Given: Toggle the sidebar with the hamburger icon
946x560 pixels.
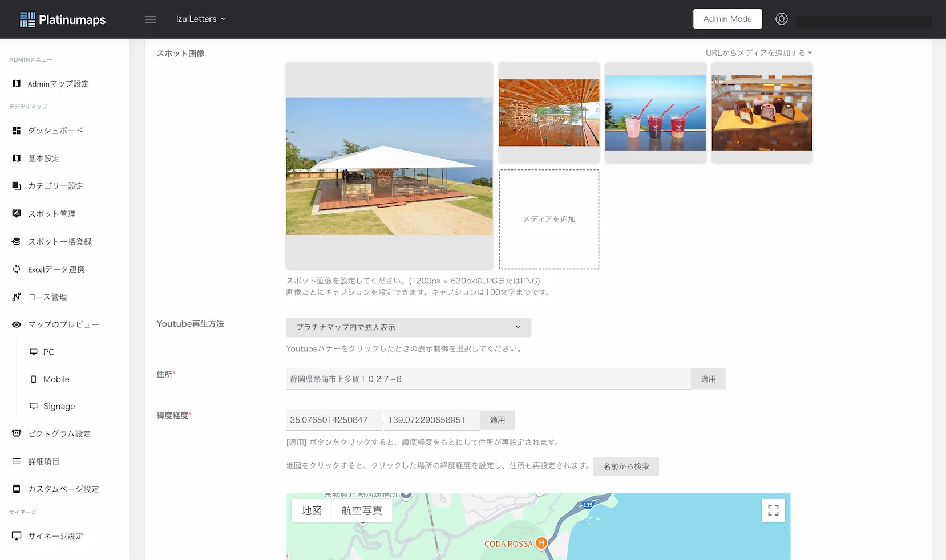Looking at the screenshot, I should 150,19.
